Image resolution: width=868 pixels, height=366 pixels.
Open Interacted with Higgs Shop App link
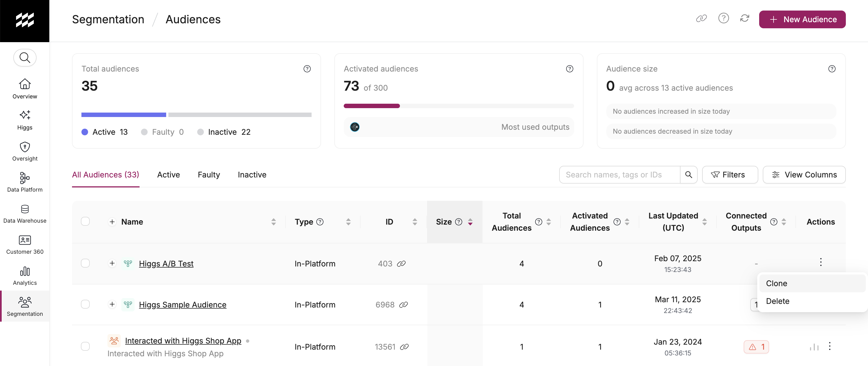[x=183, y=341]
